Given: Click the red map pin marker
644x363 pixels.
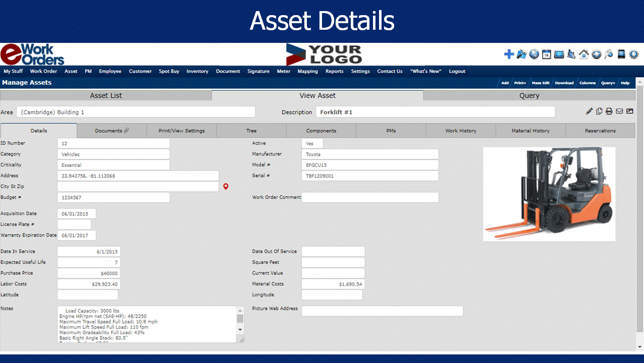Looking at the screenshot, I should (x=226, y=187).
